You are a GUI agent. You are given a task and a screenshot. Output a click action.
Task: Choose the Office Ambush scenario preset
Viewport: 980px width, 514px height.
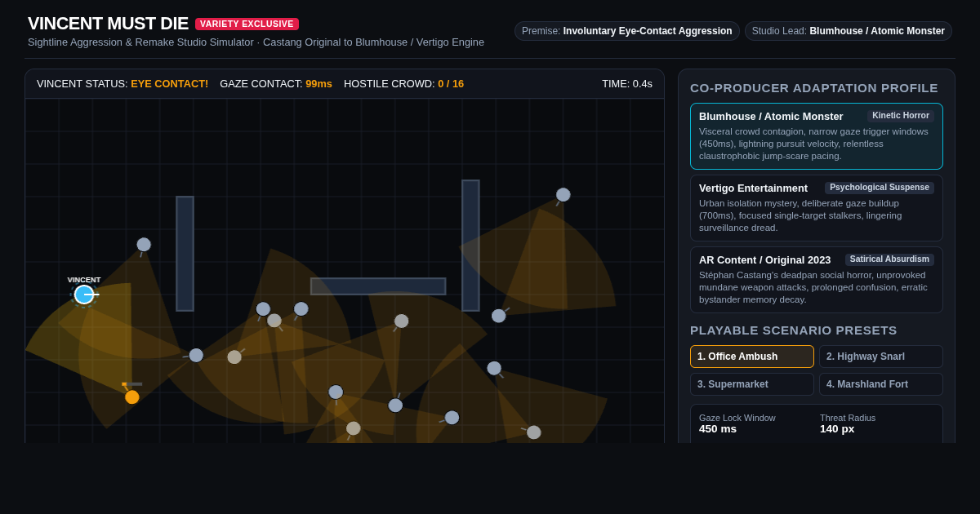pyautogui.click(x=752, y=357)
